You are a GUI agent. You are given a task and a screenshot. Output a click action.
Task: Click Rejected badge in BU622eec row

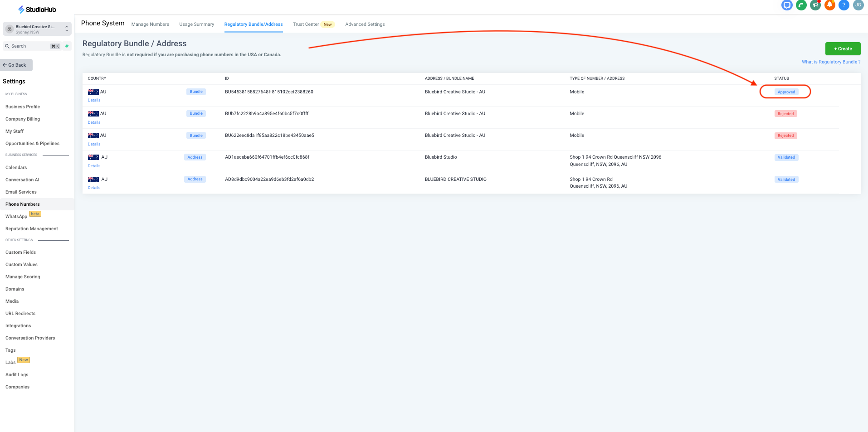785,136
